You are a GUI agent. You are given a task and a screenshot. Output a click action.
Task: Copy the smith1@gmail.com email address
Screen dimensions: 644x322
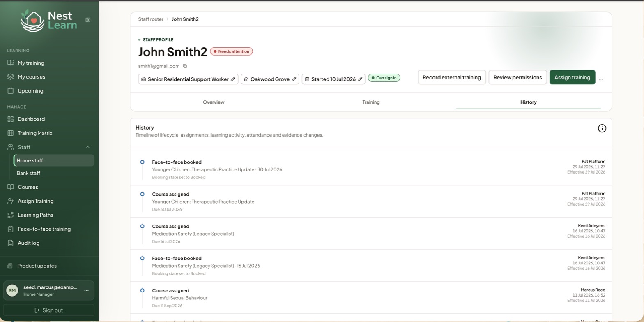185,66
